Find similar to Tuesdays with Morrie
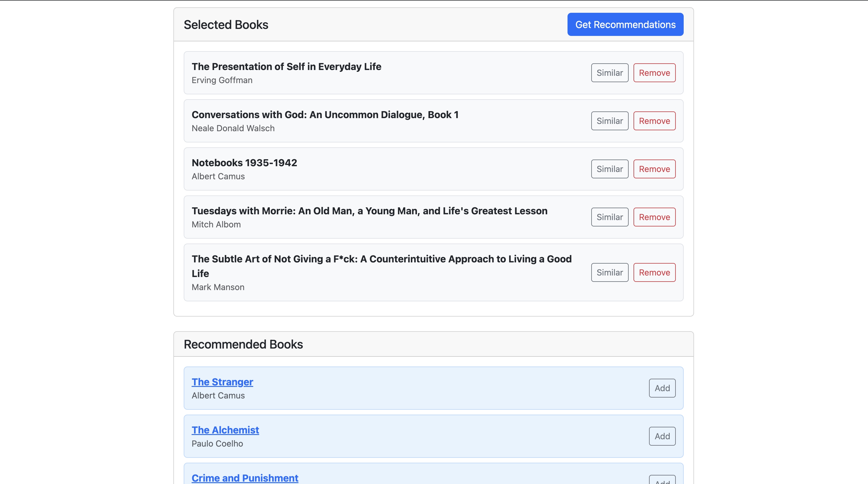868x484 pixels. point(609,217)
